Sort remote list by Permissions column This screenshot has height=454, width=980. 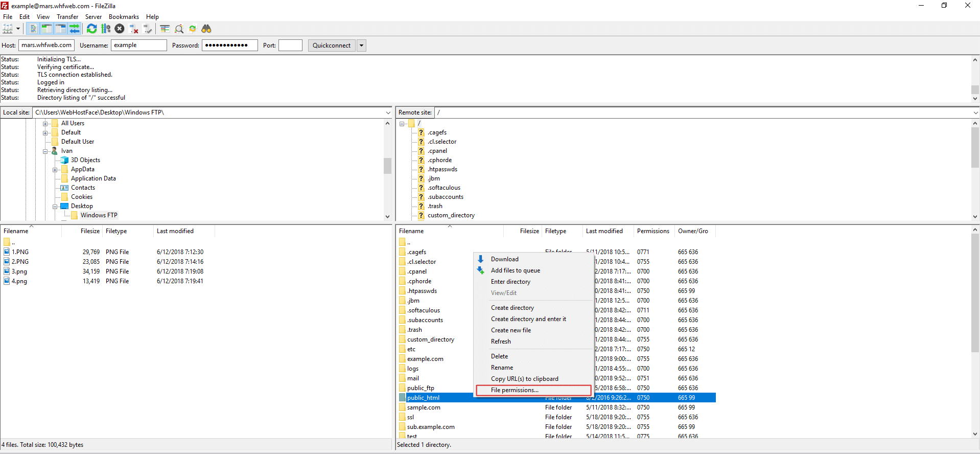coord(654,231)
